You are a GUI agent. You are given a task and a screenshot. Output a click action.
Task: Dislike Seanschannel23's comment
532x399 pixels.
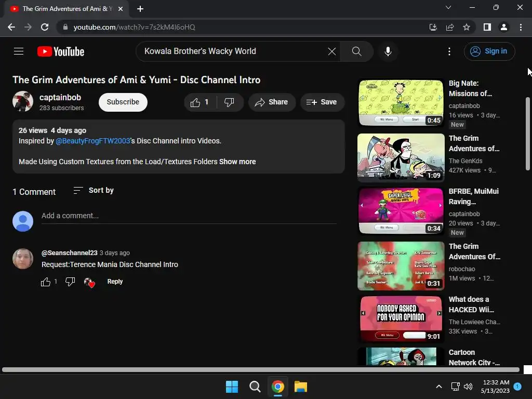[x=70, y=282]
